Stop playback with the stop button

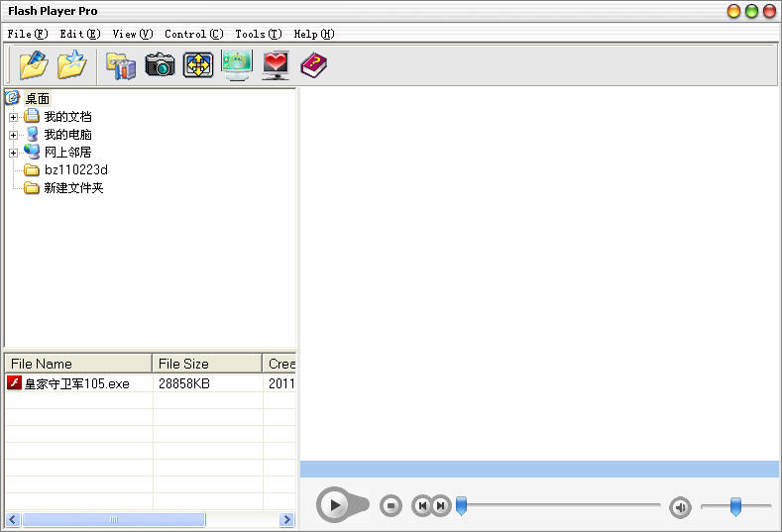pos(391,506)
